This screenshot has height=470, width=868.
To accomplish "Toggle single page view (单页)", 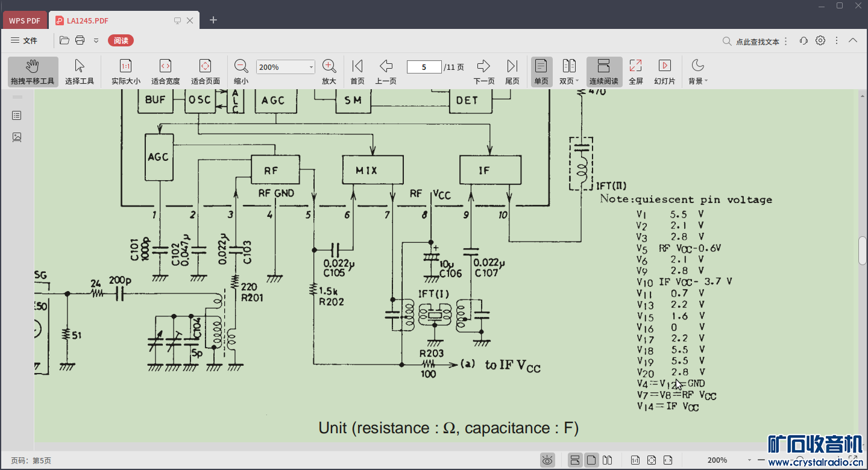I will pos(541,72).
